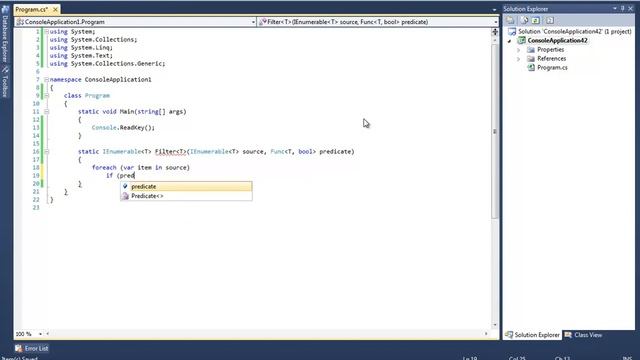The image size is (640, 360).
Task: Click line number 23 in the margin
Action: coord(36,207)
